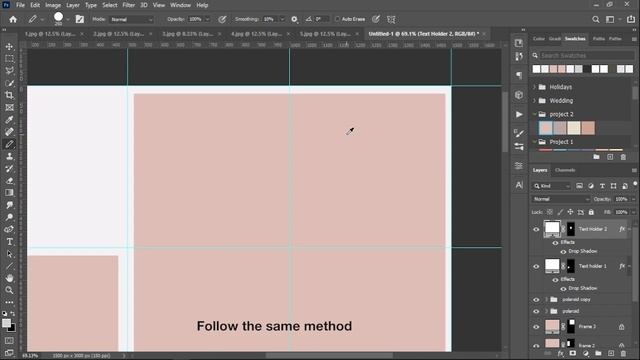
Task: Click the brush angle value field
Action: pyautogui.click(x=321, y=19)
